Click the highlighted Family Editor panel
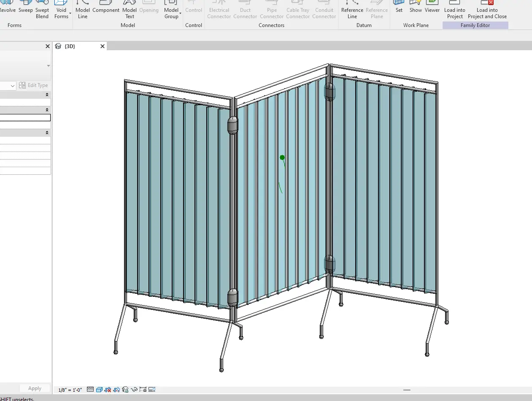The width and height of the screenshot is (532, 401). [x=475, y=25]
